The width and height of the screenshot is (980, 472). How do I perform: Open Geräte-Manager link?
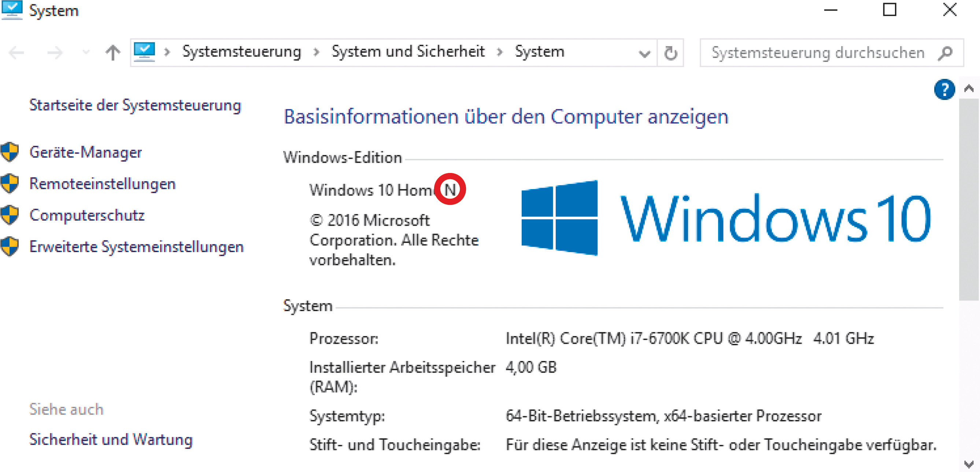click(86, 152)
